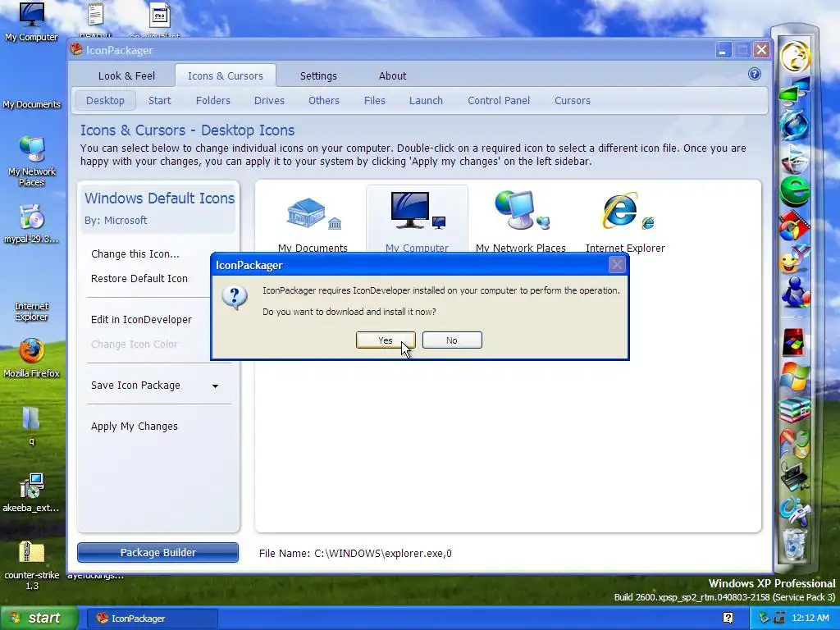This screenshot has height=630, width=840.
Task: Click Change this Icon... option
Action: coord(135,254)
